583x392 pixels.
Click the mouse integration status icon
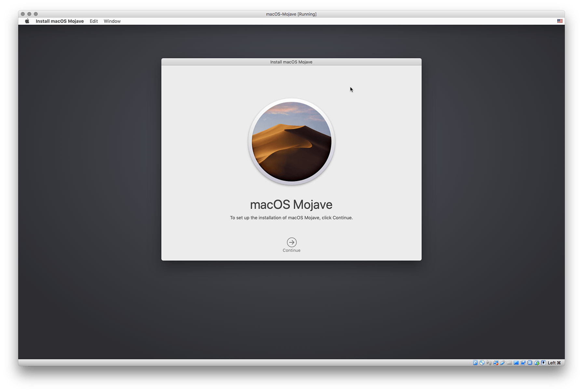tap(537, 363)
